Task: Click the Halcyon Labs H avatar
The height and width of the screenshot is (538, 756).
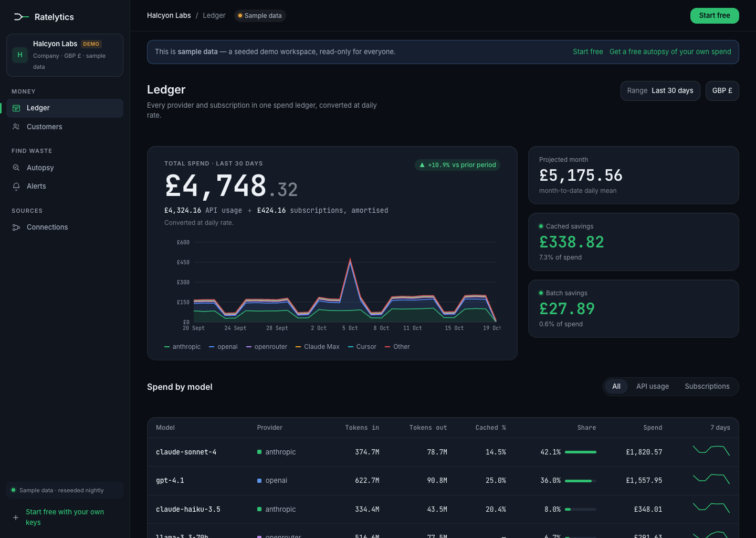Action: (20, 55)
